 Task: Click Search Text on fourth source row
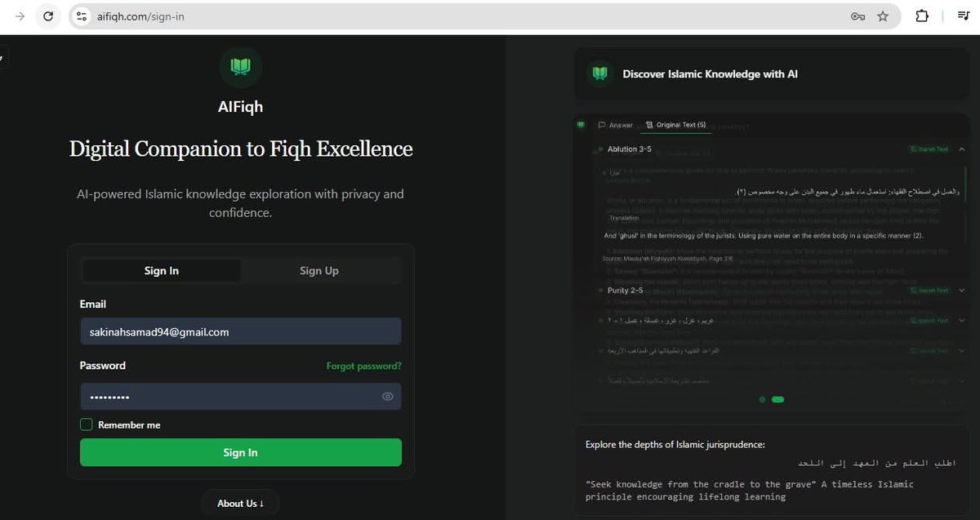click(930, 350)
